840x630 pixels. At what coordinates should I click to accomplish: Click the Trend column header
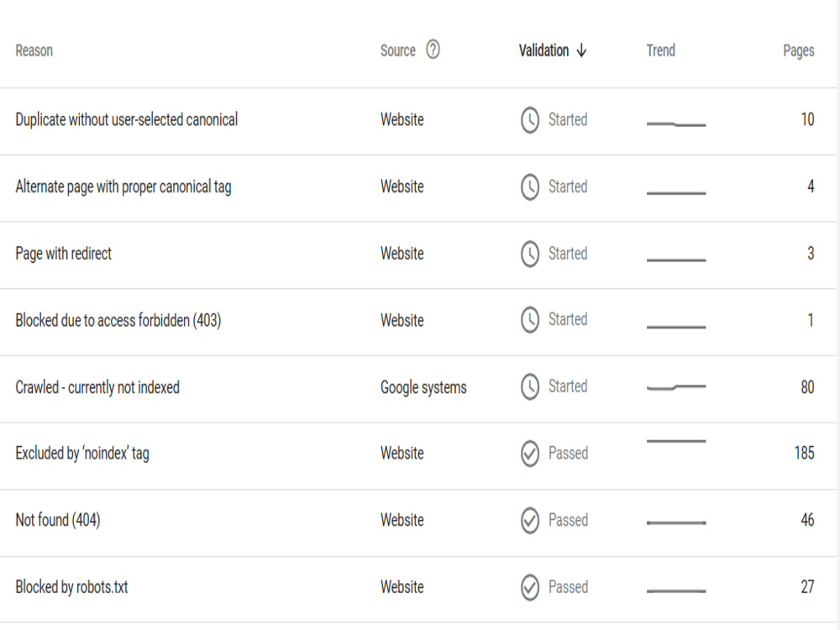(x=660, y=50)
